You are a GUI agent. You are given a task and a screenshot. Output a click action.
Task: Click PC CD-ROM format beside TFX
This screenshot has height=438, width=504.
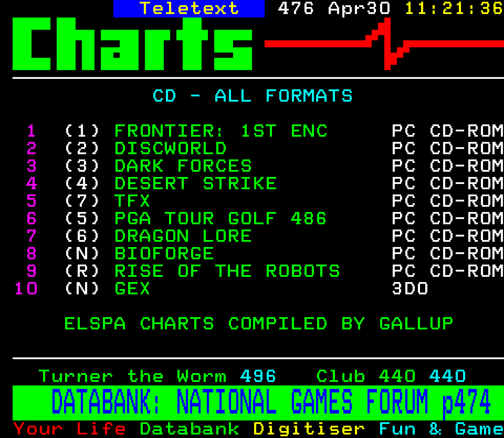pos(448,201)
